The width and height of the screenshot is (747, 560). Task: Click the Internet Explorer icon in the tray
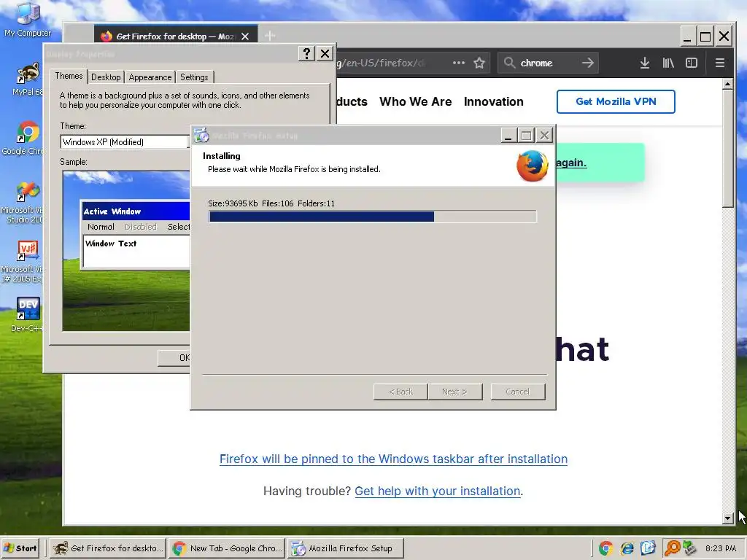tap(627, 548)
